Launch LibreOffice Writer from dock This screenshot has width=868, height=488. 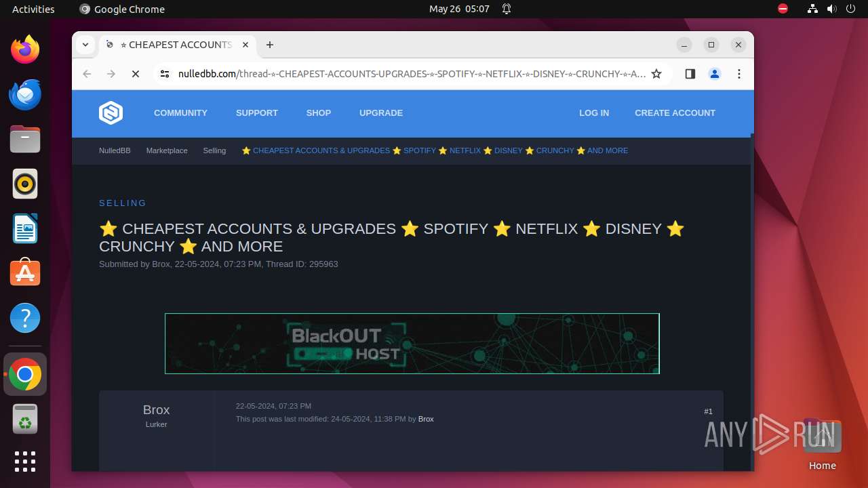tap(25, 228)
